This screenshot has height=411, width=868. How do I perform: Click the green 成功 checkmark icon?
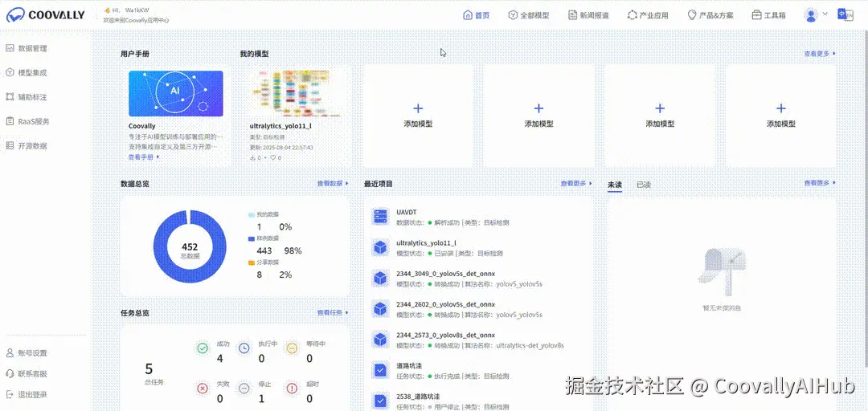pos(203,348)
